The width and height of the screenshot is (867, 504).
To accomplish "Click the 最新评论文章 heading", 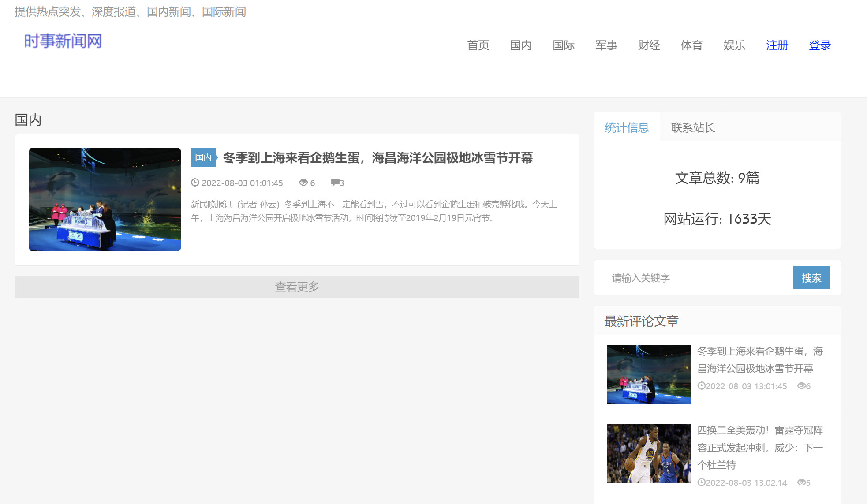I will pyautogui.click(x=641, y=321).
